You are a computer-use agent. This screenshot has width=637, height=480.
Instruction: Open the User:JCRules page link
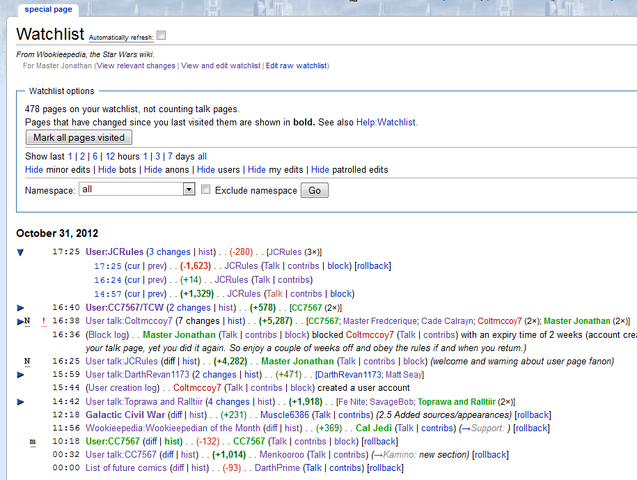click(x=115, y=252)
